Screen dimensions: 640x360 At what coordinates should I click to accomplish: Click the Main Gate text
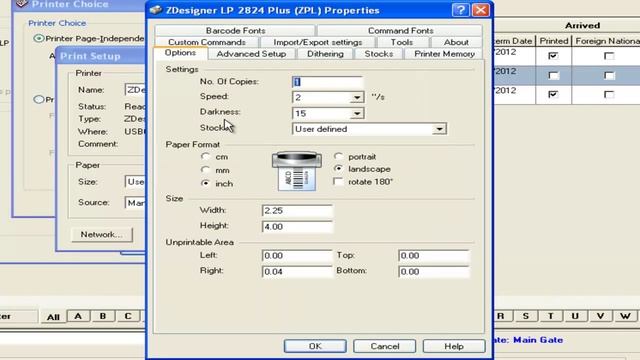(538, 340)
